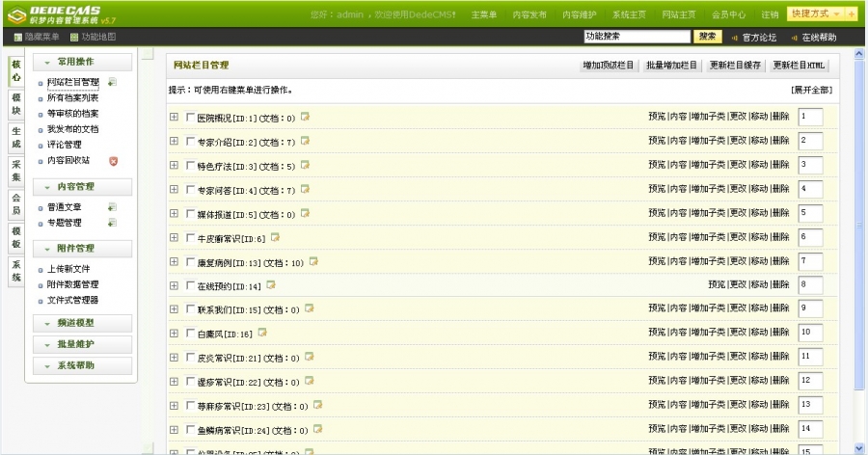Image resolution: width=868 pixels, height=455 pixels.
Task: Click the plus icon beside 快捷方式
Action: pos(852,13)
